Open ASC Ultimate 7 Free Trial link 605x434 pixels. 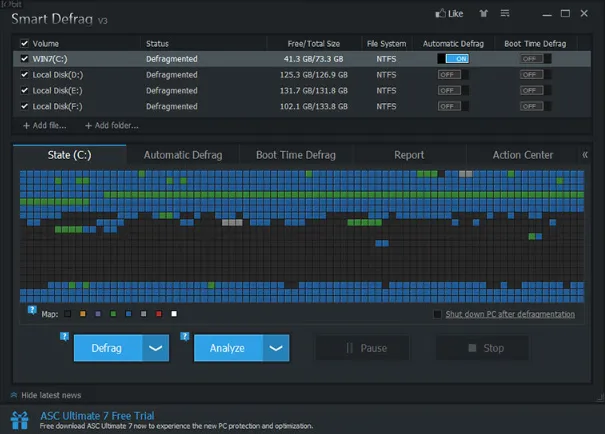97,415
